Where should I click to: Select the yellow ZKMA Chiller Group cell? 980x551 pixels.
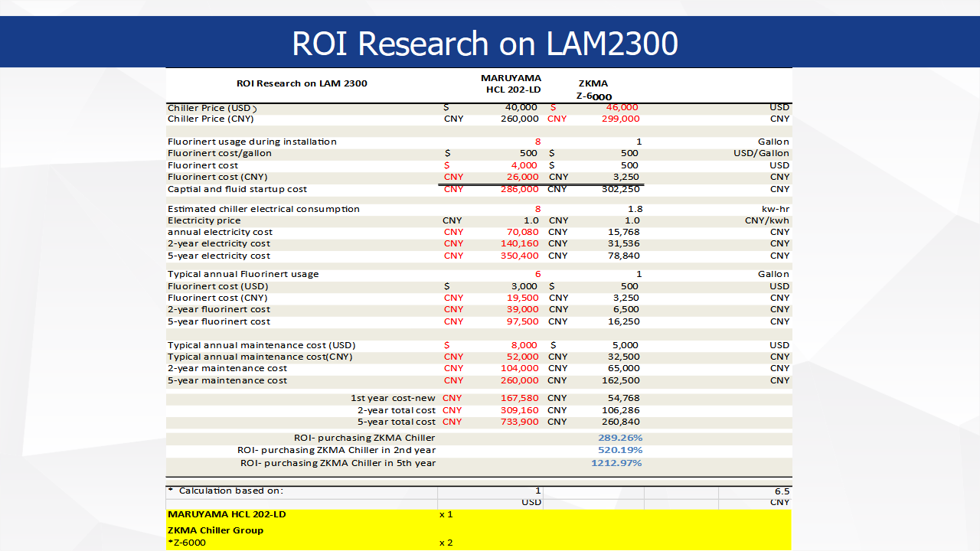(215, 530)
